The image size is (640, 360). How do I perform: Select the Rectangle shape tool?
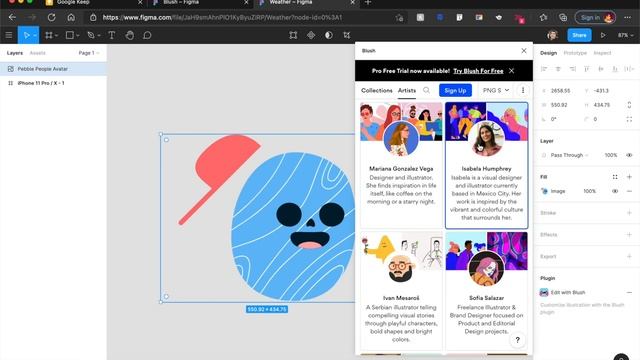70,35
